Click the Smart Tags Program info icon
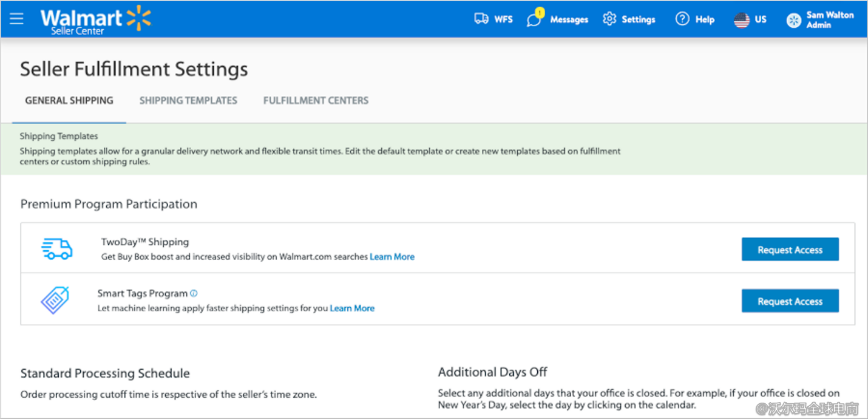Screen dimensions: 868x419 point(194,293)
